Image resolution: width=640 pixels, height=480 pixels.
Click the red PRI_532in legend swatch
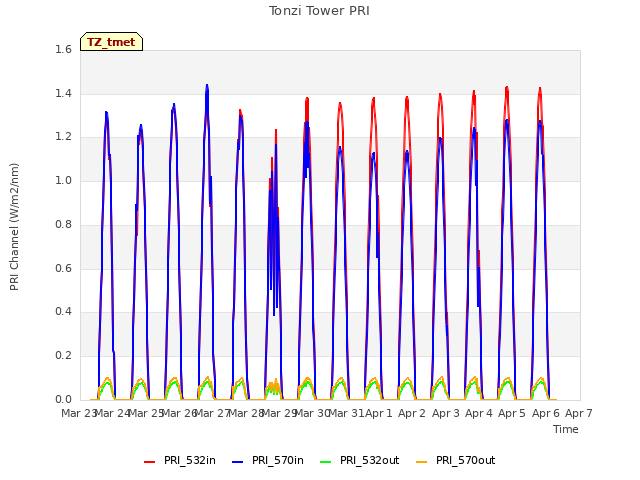pyautogui.click(x=149, y=462)
